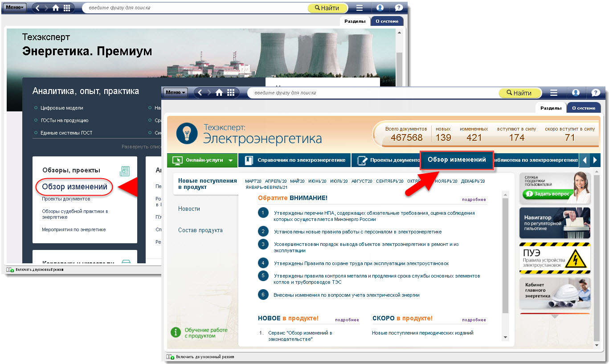
Task: Go back using the arrow in the front window
Action: [200, 93]
